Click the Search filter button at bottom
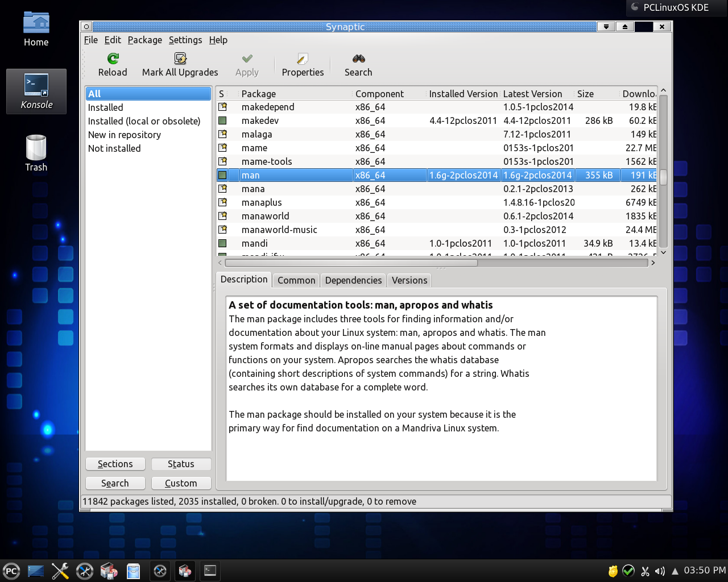Screen dimensions: 728x582 [115, 483]
